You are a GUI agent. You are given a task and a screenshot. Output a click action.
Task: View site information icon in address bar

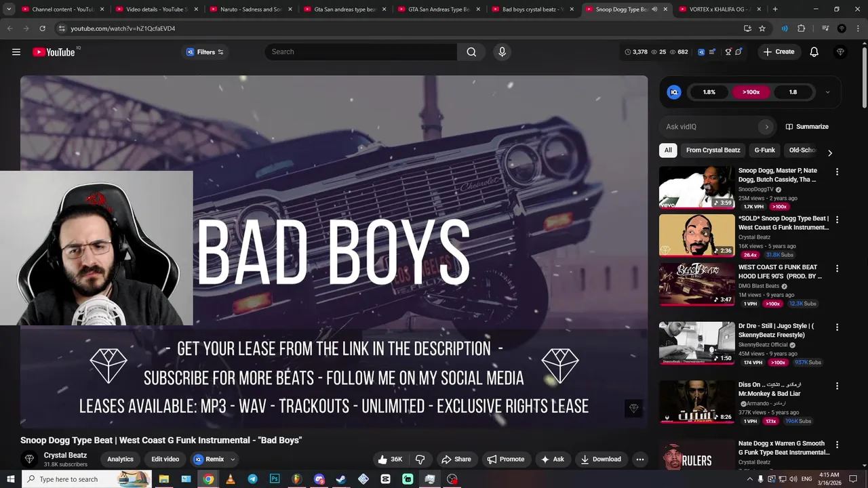pos(62,28)
